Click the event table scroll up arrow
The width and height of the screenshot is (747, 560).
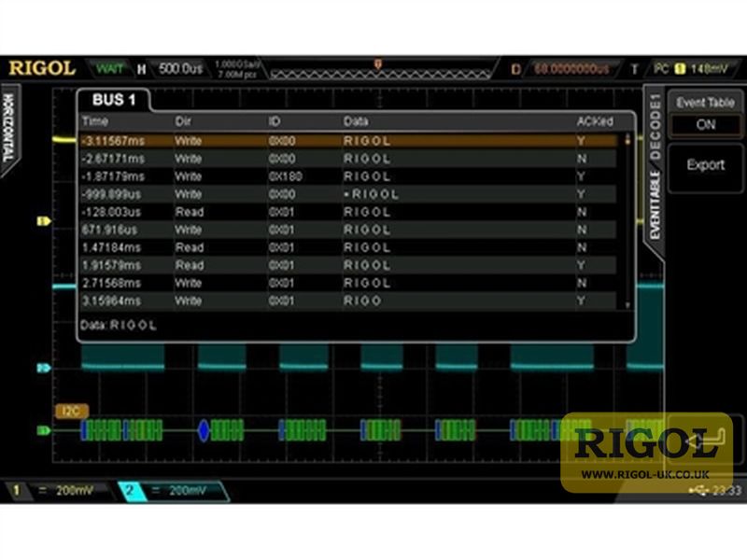[627, 139]
